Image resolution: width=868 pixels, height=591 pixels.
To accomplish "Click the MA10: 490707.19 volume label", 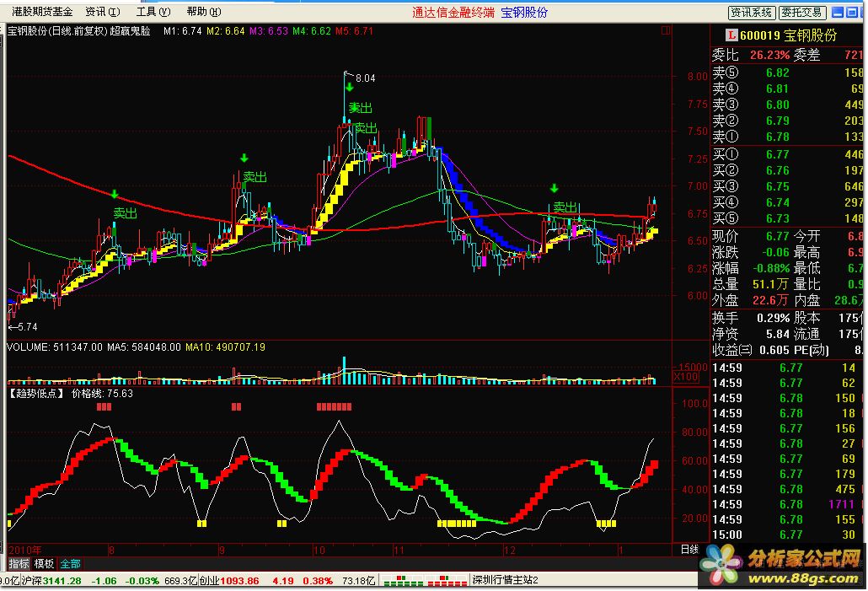I will click(x=225, y=347).
